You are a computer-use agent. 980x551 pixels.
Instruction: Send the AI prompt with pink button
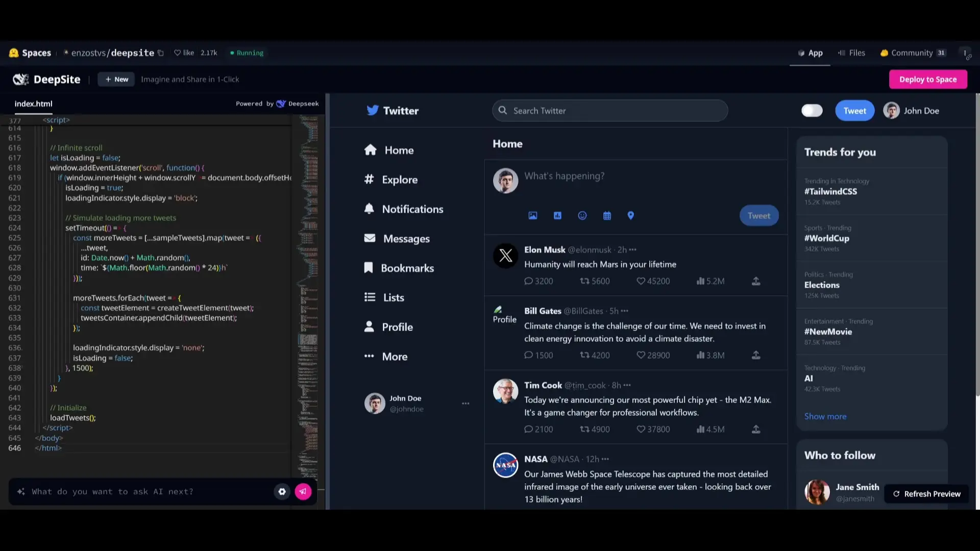coord(303,492)
